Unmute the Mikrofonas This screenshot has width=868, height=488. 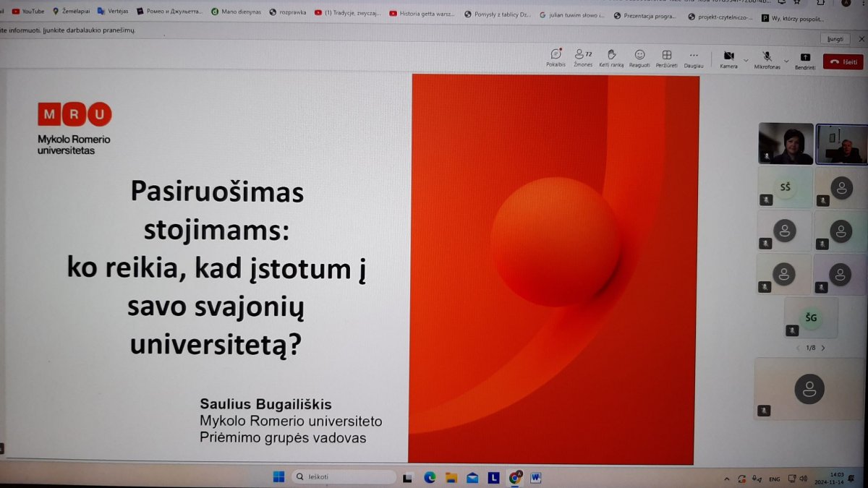pyautogui.click(x=767, y=57)
